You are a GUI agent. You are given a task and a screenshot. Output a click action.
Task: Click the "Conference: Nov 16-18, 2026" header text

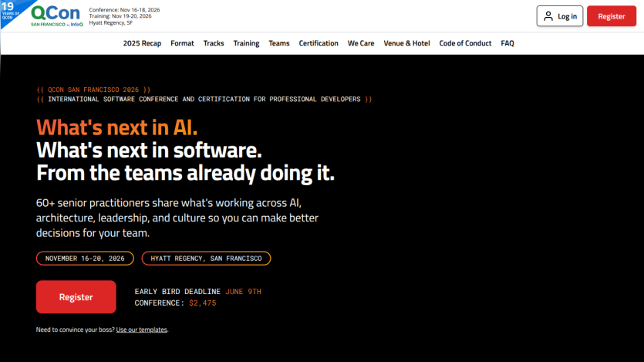tap(124, 9)
